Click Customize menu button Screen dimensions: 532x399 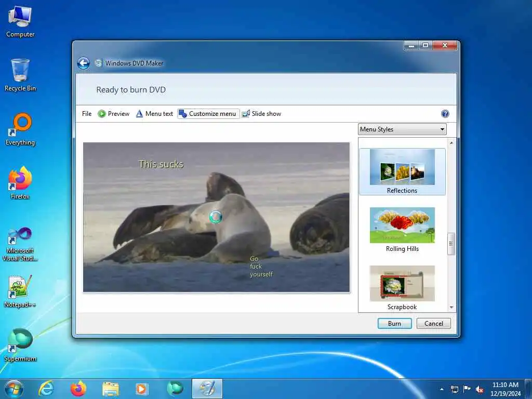(208, 114)
